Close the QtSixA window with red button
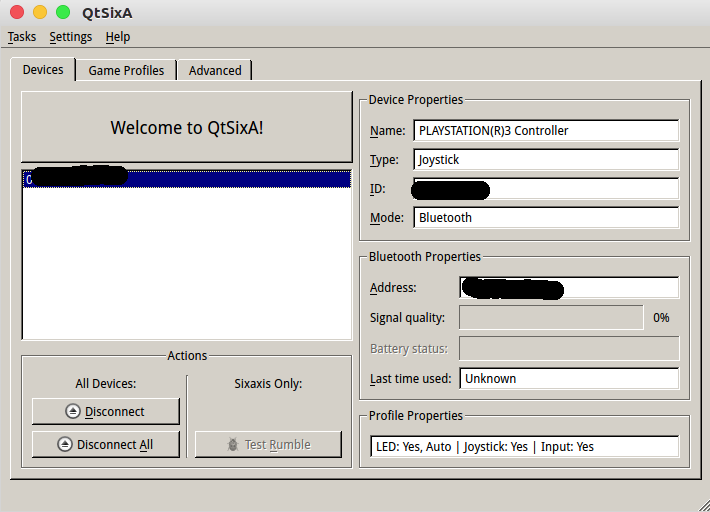The image size is (710, 512). click(x=17, y=12)
